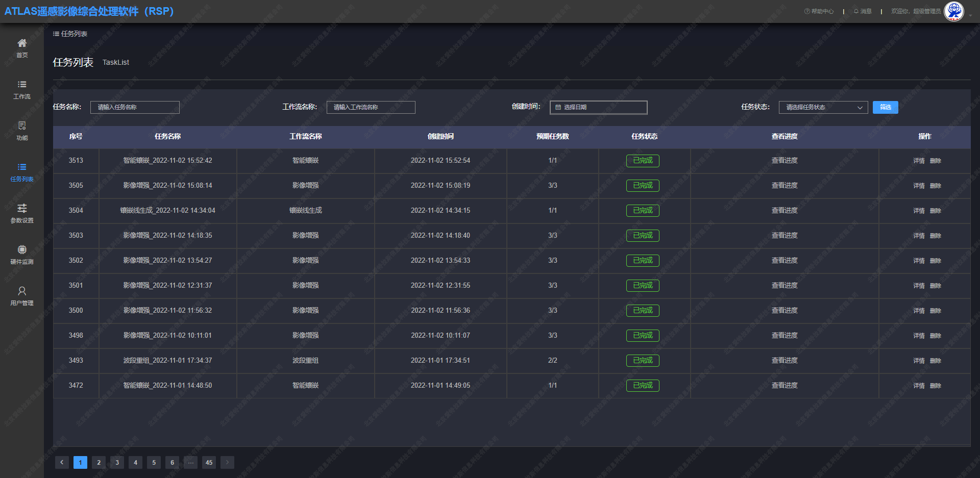Screen dimensions: 980x478
Task: Click the user avatar in header
Action: 953,11
